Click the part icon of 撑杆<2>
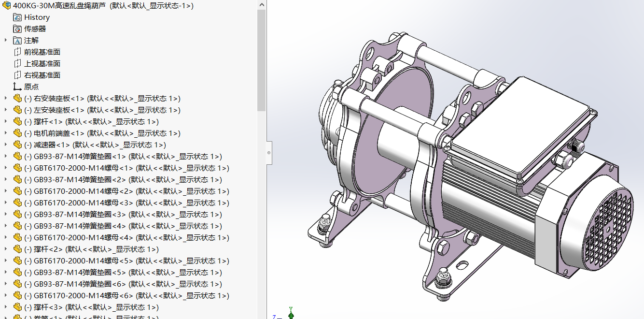The height and width of the screenshot is (319, 644). pyautogui.click(x=18, y=249)
